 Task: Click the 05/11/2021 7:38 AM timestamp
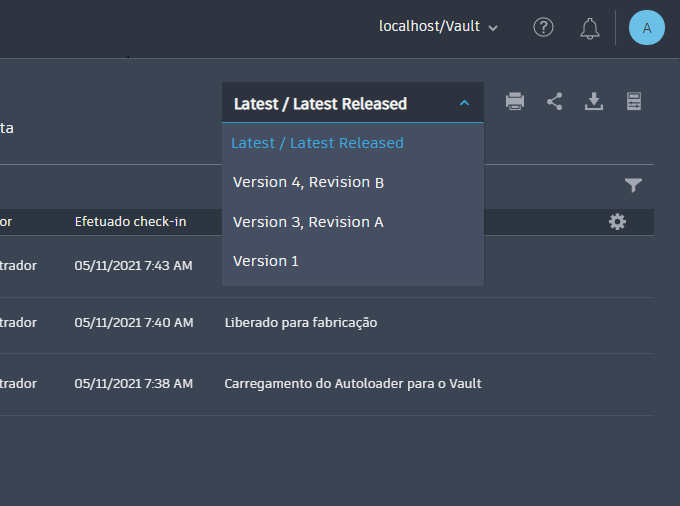tap(133, 383)
